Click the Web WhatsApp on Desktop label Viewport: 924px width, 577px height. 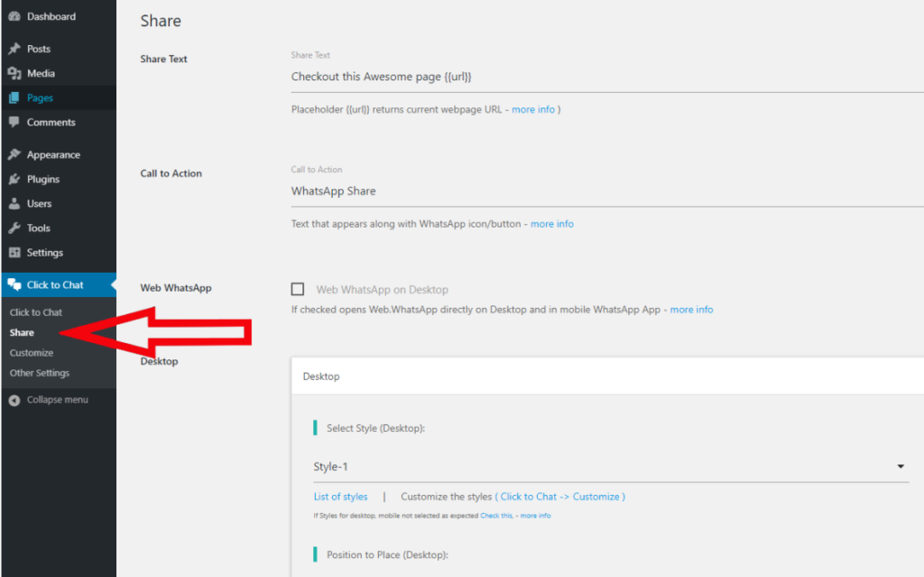point(382,290)
